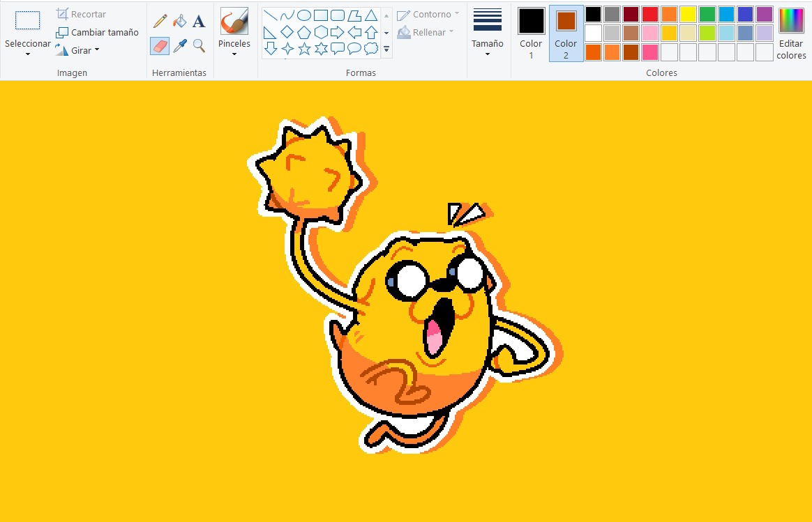Choose the Five-point star shape

304,49
